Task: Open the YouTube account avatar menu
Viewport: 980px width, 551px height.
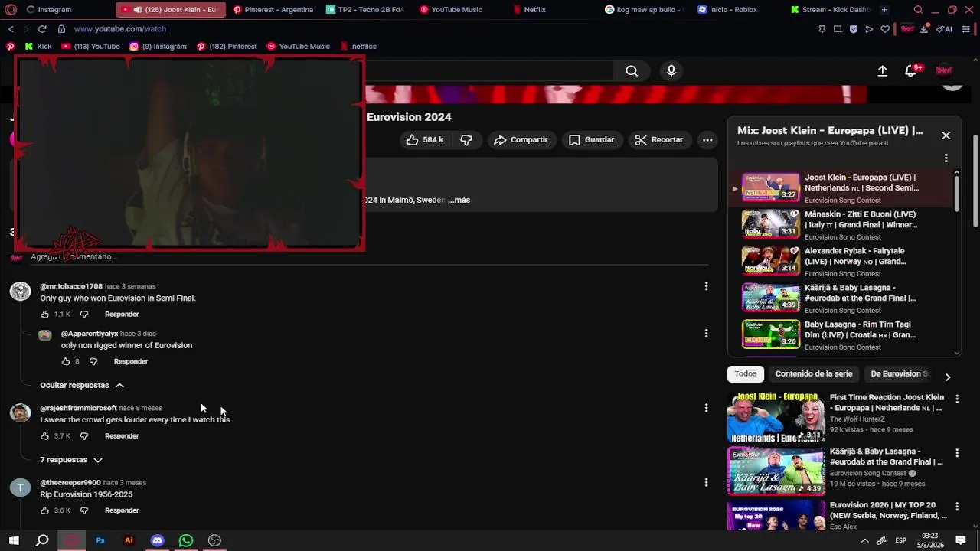Action: pyautogui.click(x=944, y=70)
